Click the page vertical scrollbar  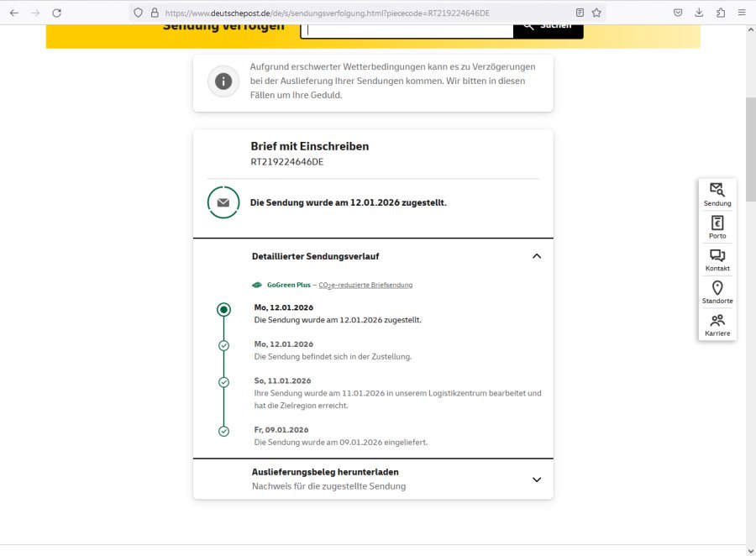(750, 151)
